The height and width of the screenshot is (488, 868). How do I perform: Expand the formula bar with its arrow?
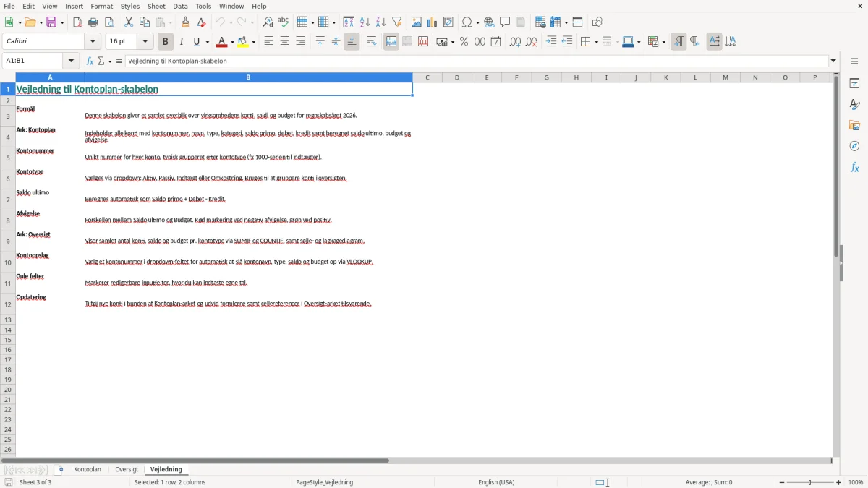pos(833,61)
